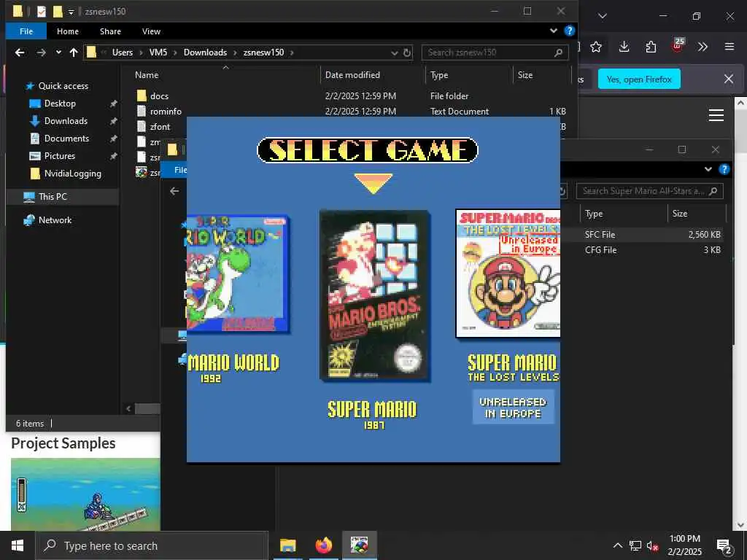Choose Super Mario Bros. 1987 box art

[374, 296]
